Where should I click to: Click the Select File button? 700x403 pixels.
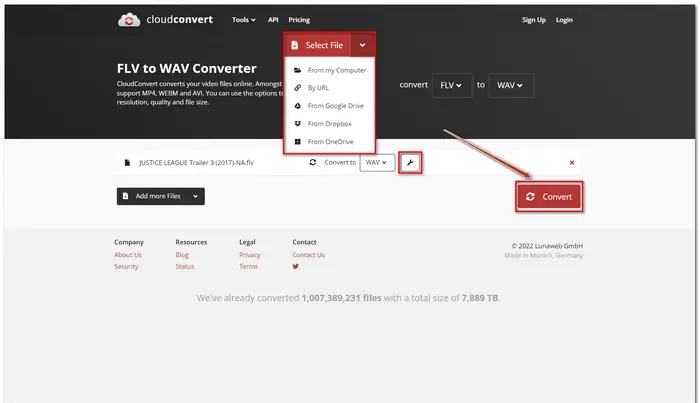click(317, 45)
